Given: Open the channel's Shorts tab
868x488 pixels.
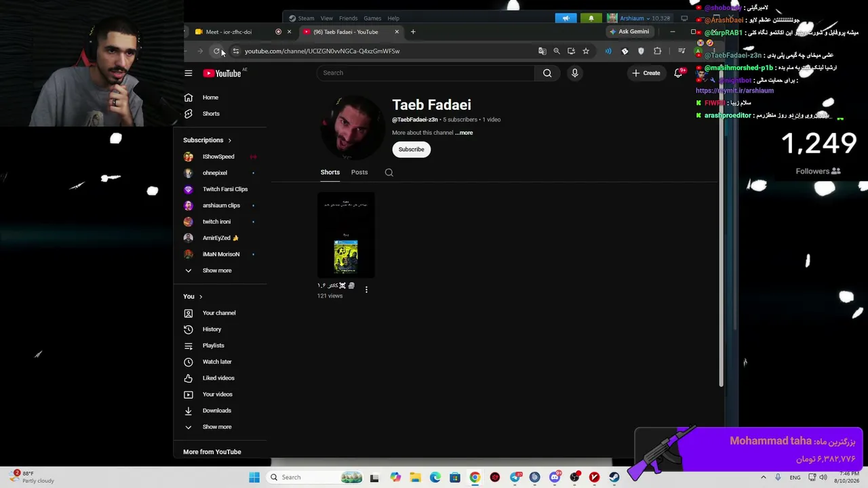Looking at the screenshot, I should (x=330, y=172).
